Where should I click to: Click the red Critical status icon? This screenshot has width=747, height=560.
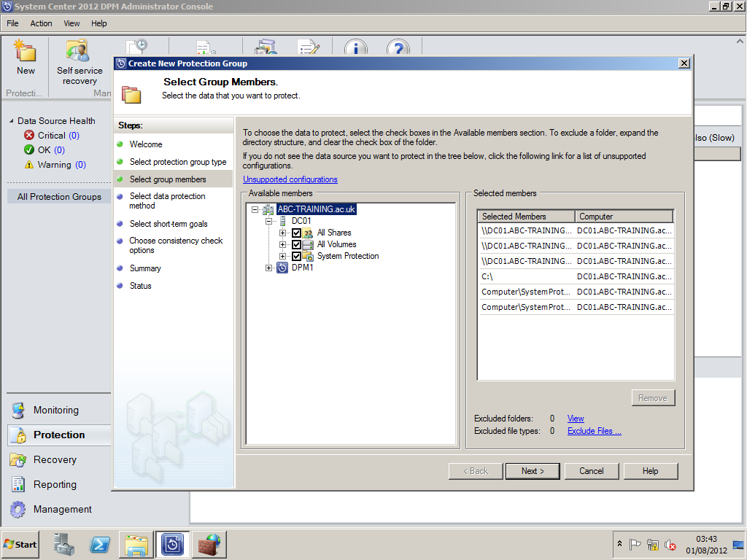pyautogui.click(x=29, y=135)
